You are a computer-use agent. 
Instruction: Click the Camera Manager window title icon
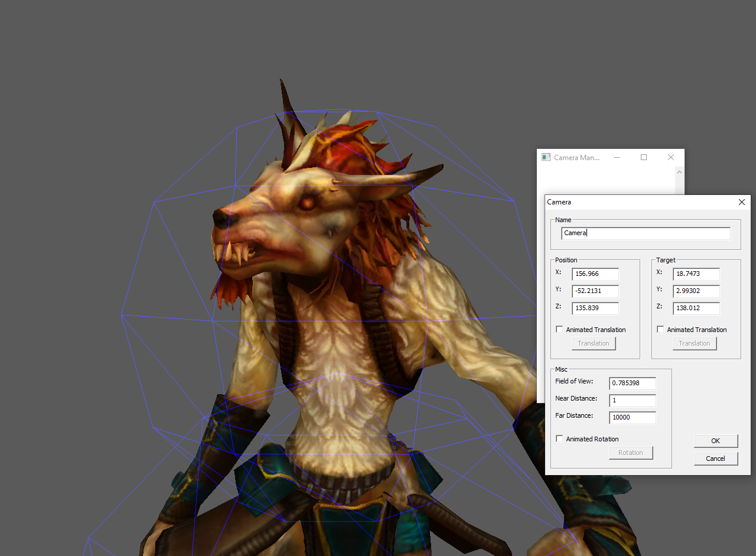546,158
